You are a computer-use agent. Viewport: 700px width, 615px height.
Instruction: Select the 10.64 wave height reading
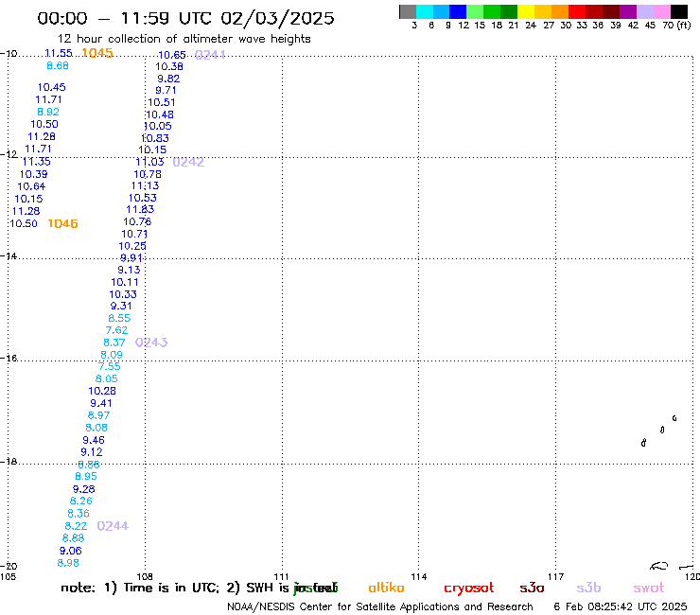pos(31,186)
